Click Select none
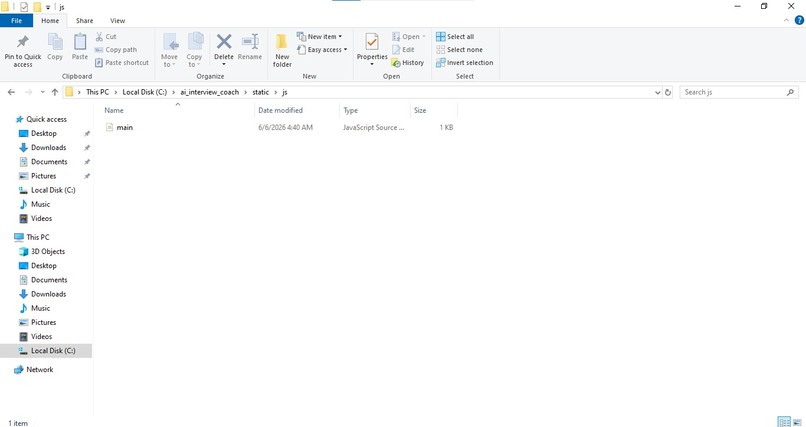This screenshot has height=427, width=806. point(459,50)
